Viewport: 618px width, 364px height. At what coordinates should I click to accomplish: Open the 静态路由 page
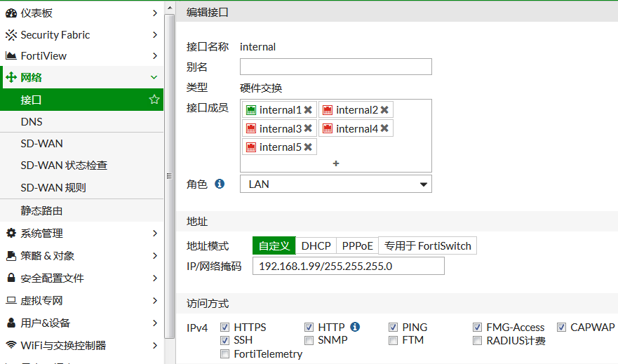(x=81, y=211)
